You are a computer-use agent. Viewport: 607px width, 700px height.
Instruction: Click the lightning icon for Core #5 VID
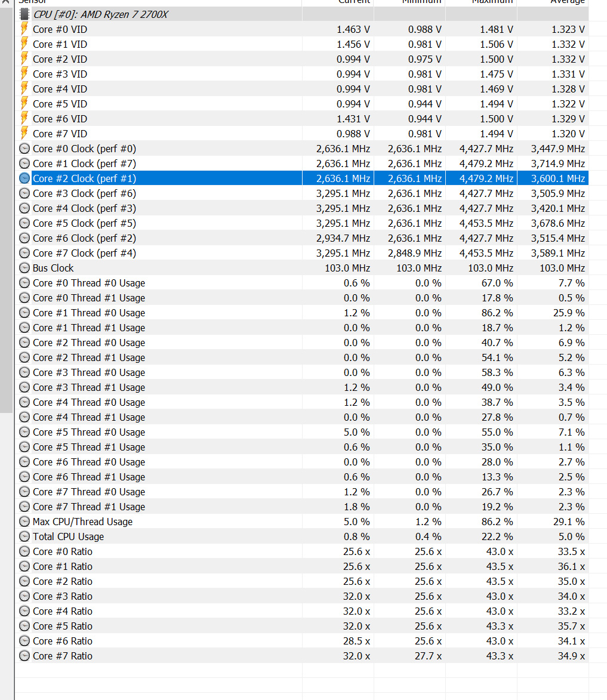pos(24,104)
